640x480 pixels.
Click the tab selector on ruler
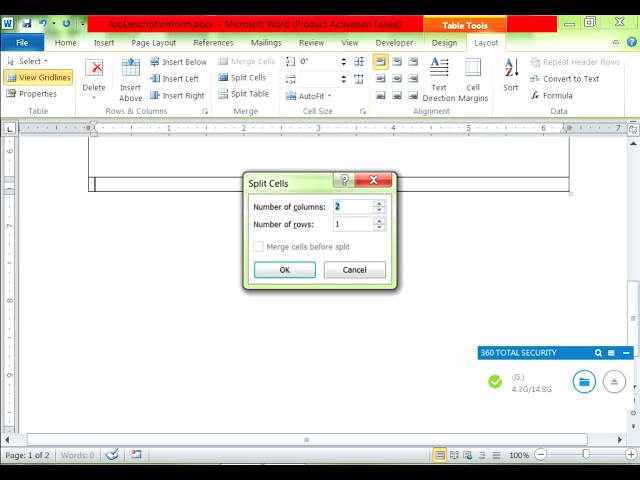[9, 129]
